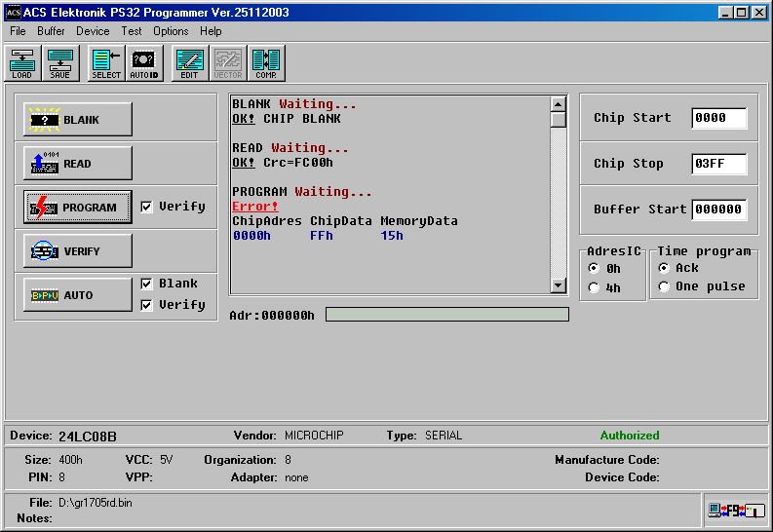Open the Options menu
This screenshot has width=773, height=532.
point(171,31)
